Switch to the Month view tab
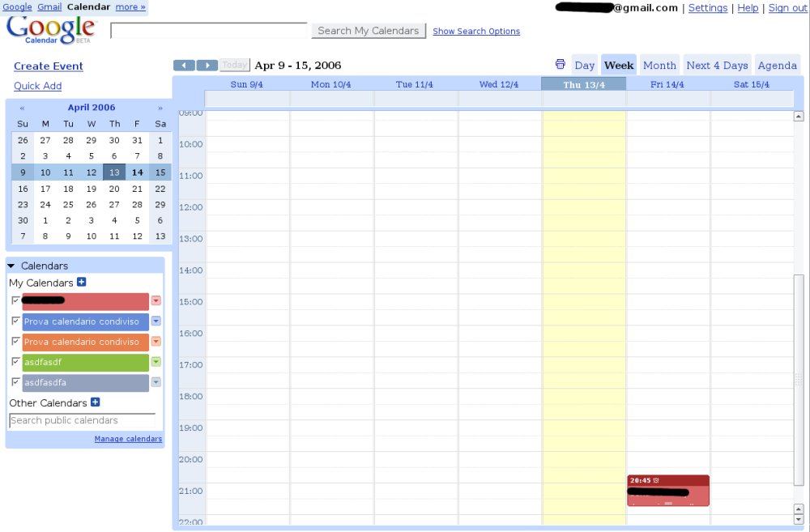This screenshot has width=810, height=532. pos(659,66)
